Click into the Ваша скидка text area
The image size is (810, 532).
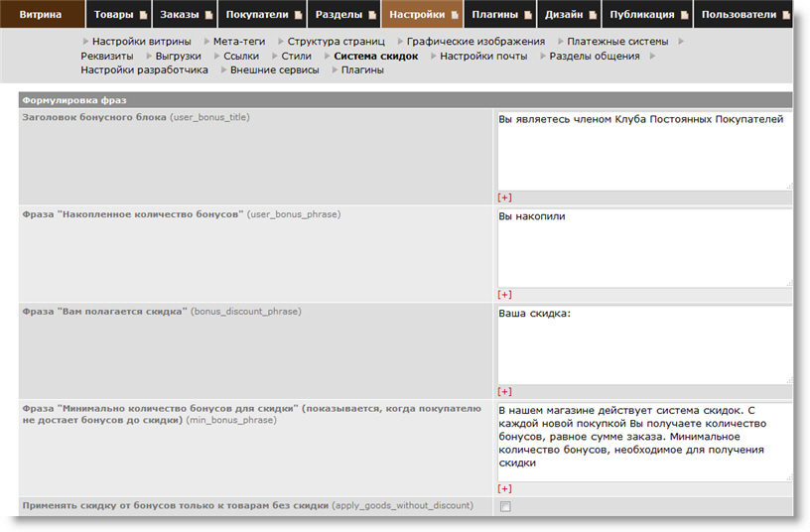point(643,342)
